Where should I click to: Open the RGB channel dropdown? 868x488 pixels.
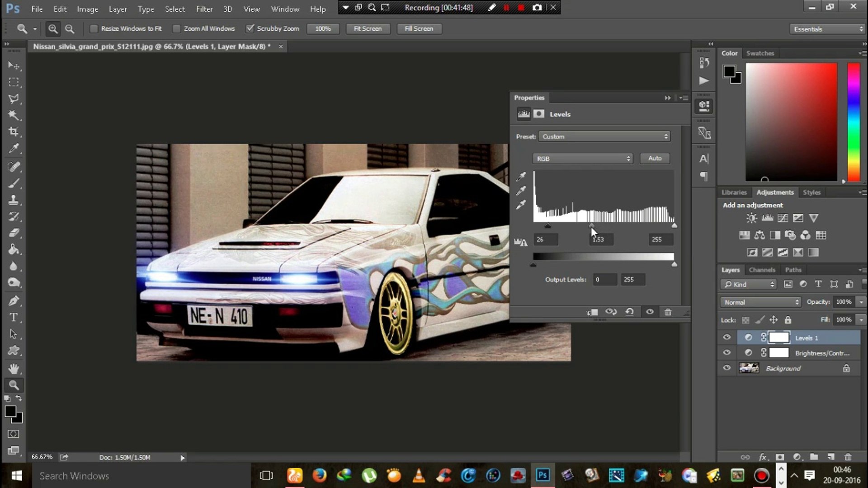(x=582, y=159)
